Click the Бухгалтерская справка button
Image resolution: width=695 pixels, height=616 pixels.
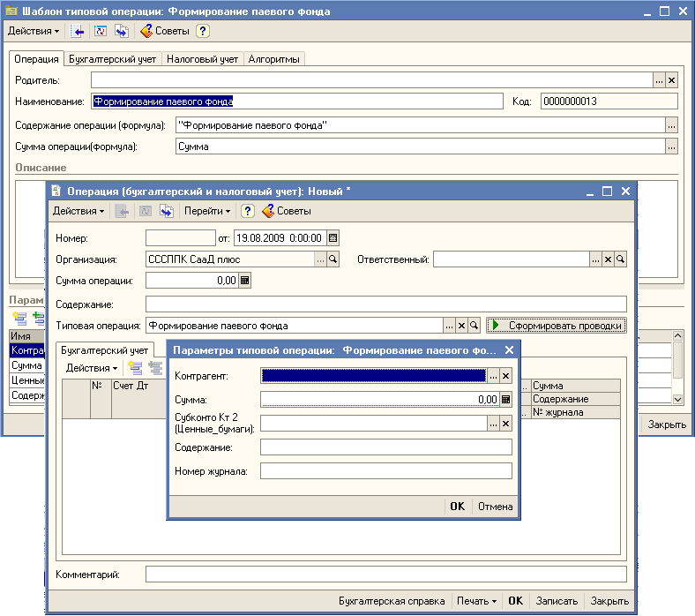click(392, 601)
